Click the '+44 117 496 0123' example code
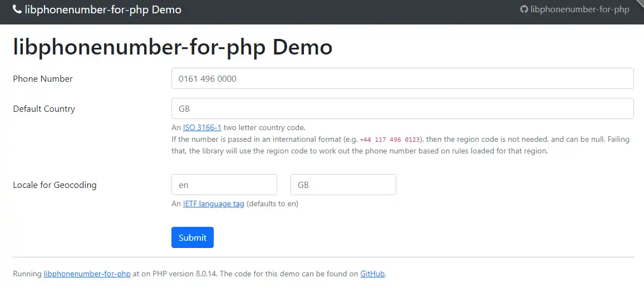 click(390, 140)
